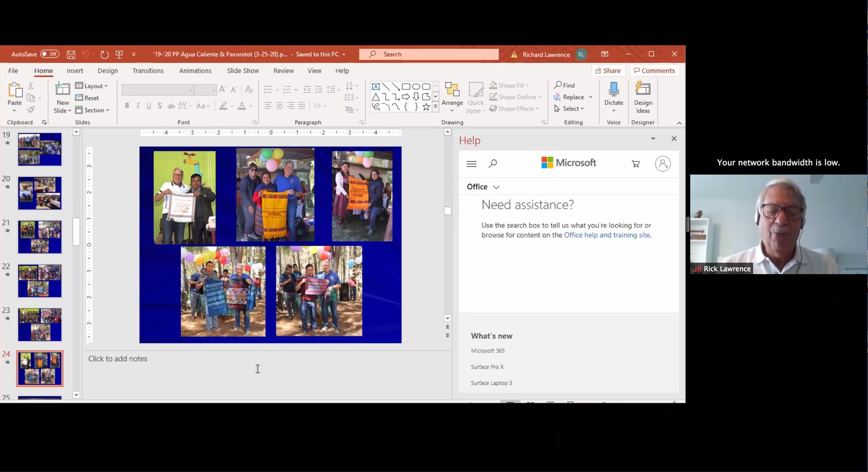Click the Paste clipboard icon
The width and height of the screenshot is (868, 472).
click(15, 91)
